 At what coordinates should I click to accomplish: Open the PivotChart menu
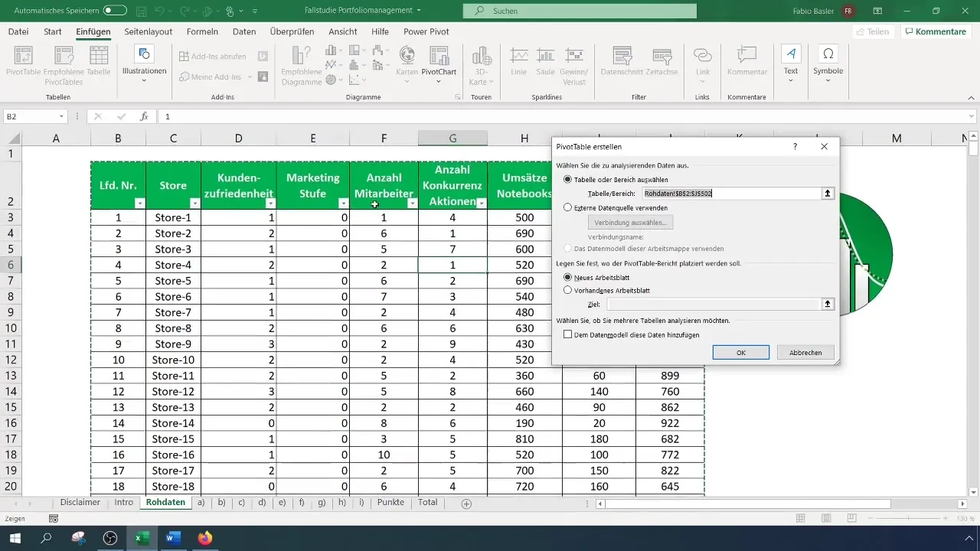pyautogui.click(x=439, y=64)
